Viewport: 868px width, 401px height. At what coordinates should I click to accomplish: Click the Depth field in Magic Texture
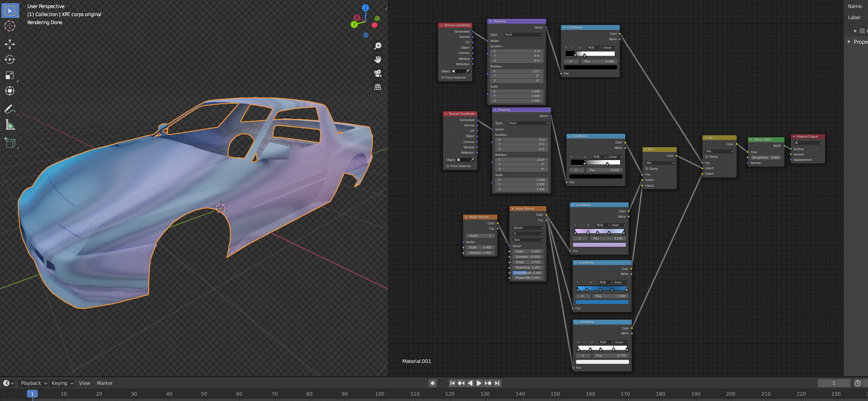480,236
